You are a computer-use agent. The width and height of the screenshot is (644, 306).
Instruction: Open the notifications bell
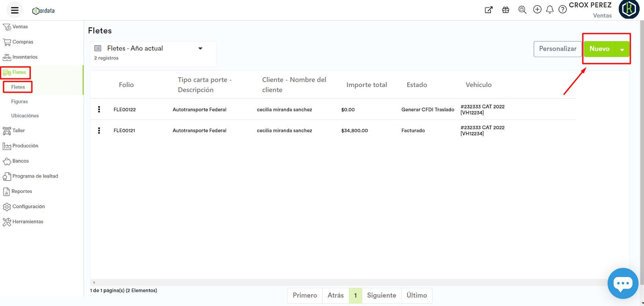550,10
